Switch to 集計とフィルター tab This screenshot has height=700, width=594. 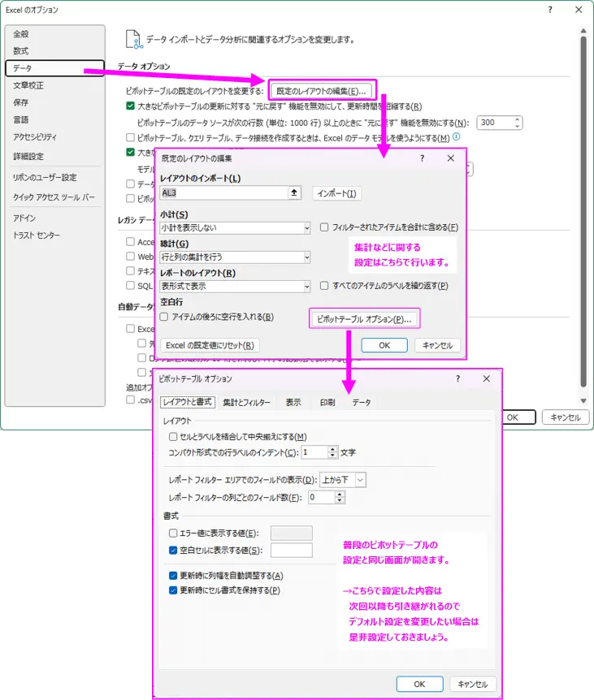(246, 402)
